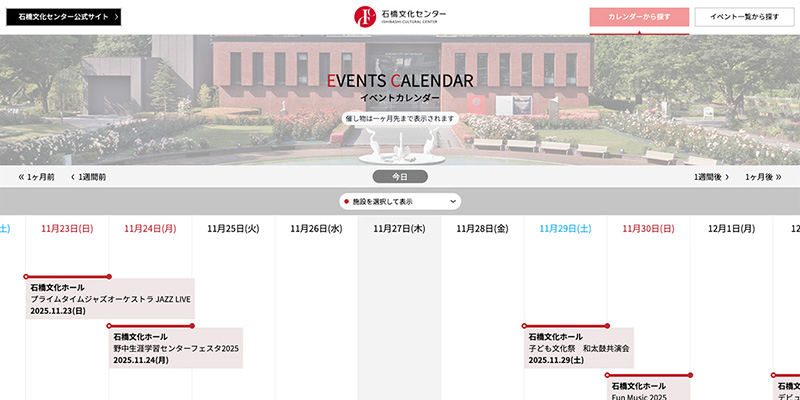Select the イベント一覧から探す tab
This screenshot has height=400, width=800.
(x=744, y=17)
